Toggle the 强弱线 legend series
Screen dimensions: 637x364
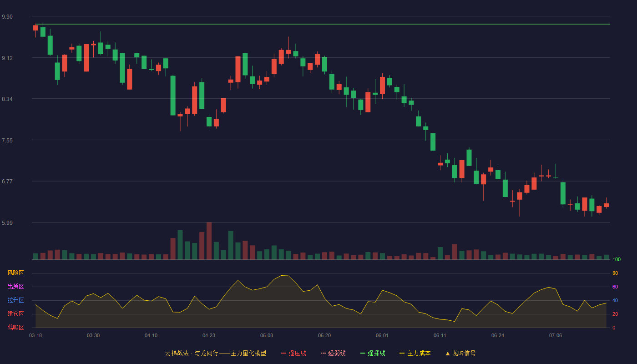(x=333, y=353)
